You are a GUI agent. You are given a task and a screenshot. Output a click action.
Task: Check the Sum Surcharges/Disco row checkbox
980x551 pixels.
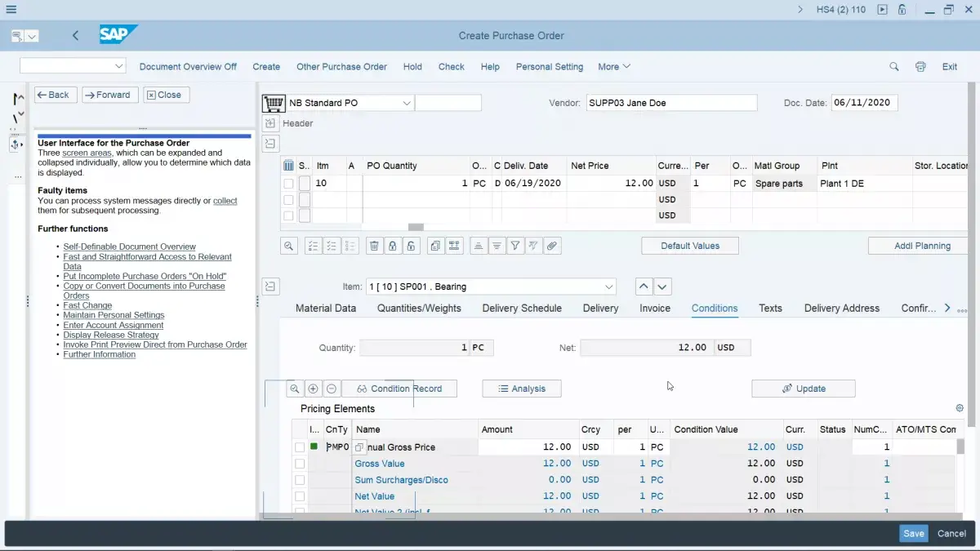tap(300, 480)
